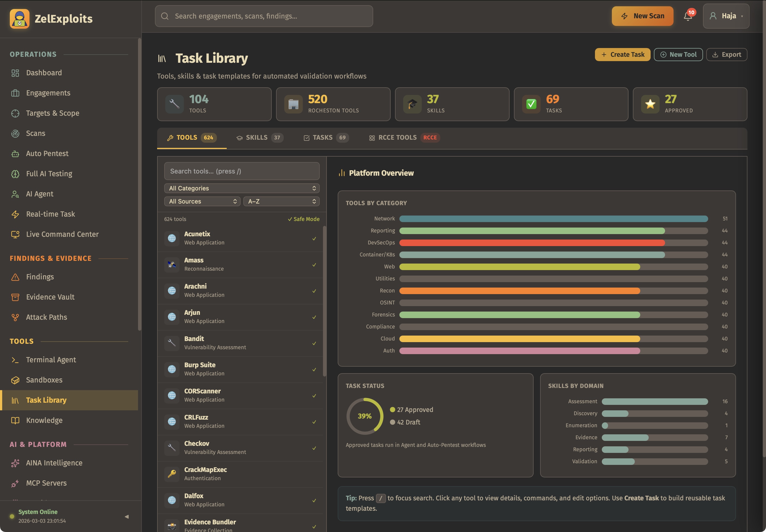Click the Create Task button
Screen dimensions: 766x532
[x=622, y=54]
